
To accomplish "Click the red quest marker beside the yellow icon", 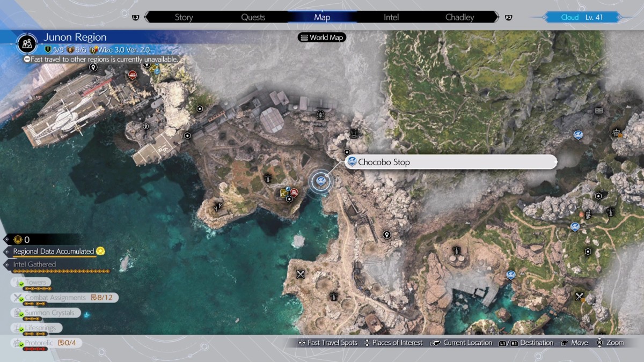I will click(294, 192).
